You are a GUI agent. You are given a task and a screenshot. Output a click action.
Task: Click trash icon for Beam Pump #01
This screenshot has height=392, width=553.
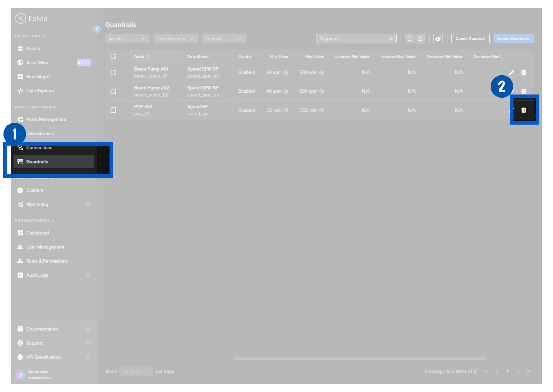[523, 72]
